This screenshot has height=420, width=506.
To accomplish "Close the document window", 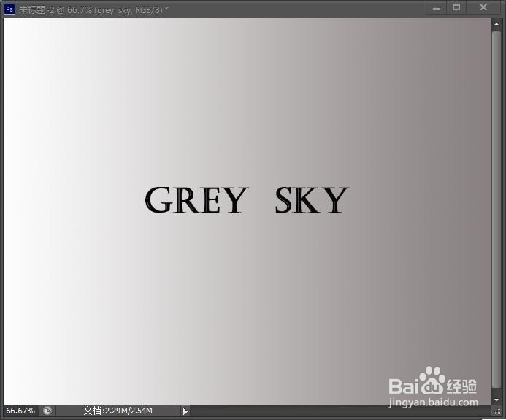I will tap(483, 8).
